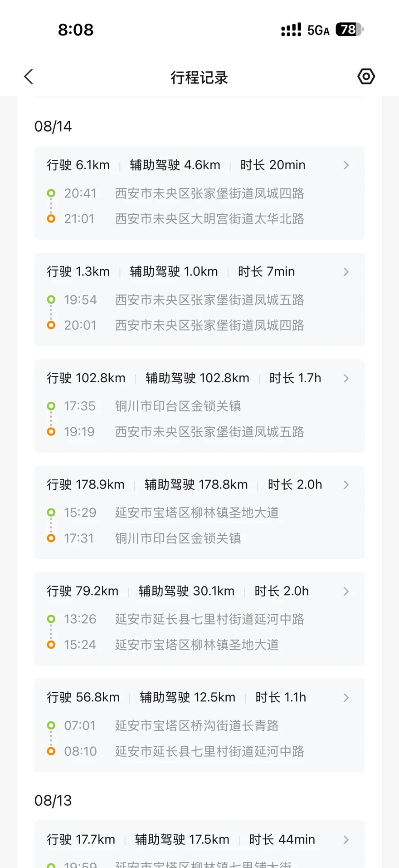Screen dimensions: 399x868
Task: Select the 08/14 date header
Action: (53, 126)
